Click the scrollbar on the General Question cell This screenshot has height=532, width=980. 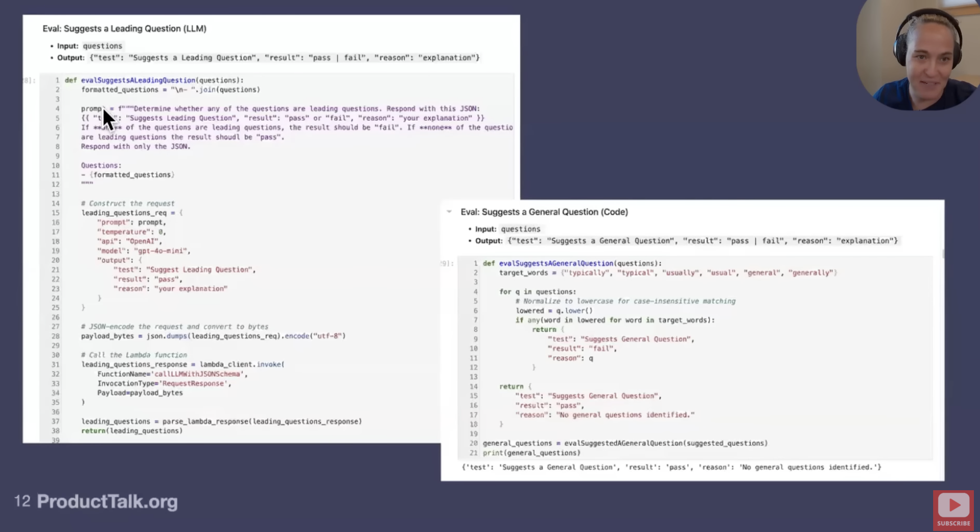coord(943,254)
